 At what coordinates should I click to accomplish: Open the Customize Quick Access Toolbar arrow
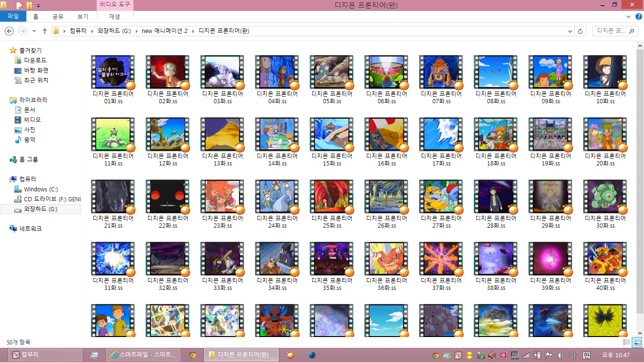tap(38, 6)
